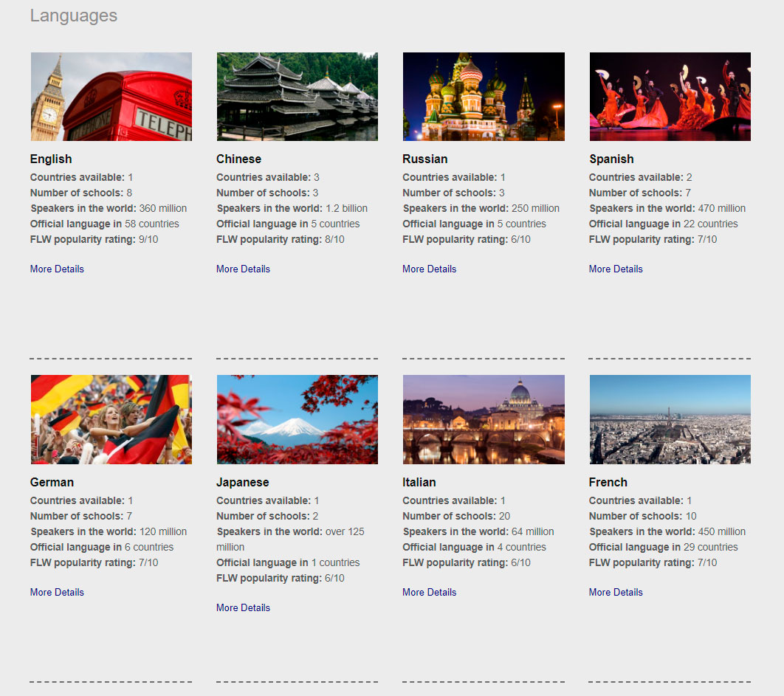The width and height of the screenshot is (784, 696).
Task: Select the Italian language heading
Action: 419,482
